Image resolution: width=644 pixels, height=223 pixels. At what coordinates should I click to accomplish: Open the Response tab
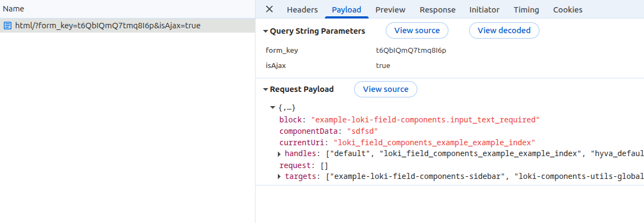[x=437, y=10]
